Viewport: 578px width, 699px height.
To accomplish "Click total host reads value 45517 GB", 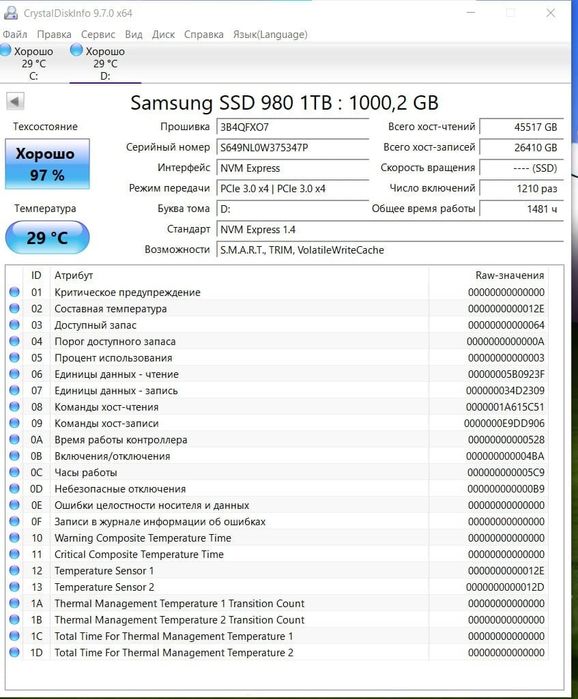I will [x=521, y=127].
